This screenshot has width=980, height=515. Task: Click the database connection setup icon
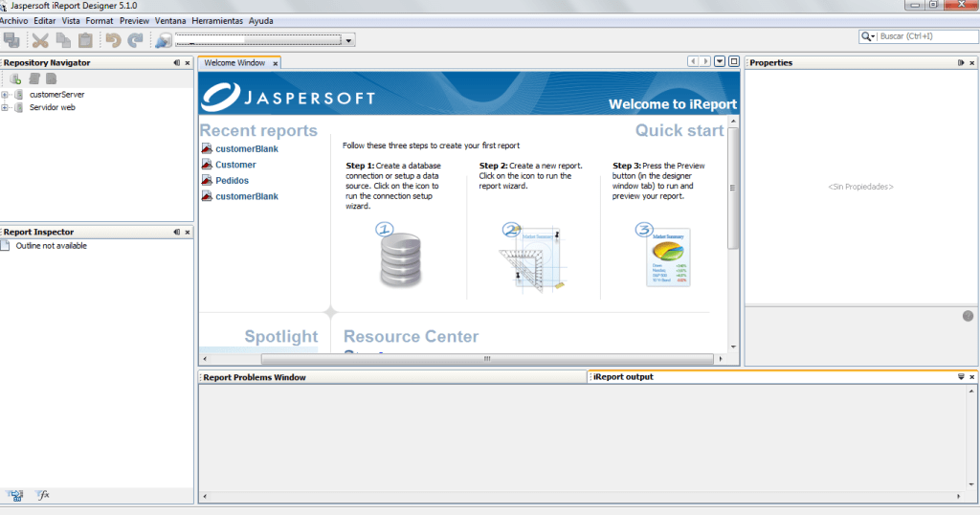[x=400, y=257]
